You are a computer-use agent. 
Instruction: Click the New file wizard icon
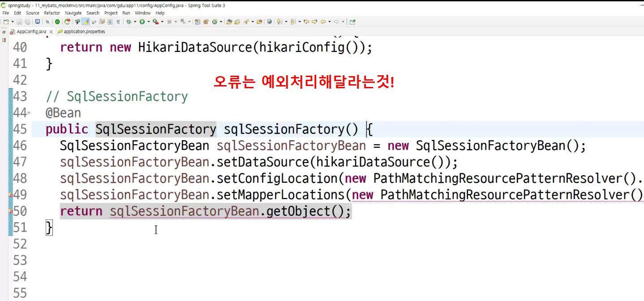pos(6,21)
